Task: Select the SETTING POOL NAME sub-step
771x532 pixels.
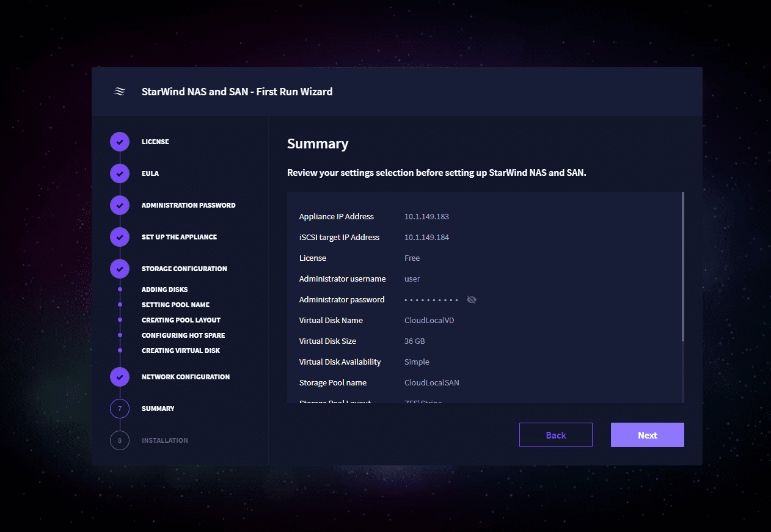Action: [x=175, y=305]
